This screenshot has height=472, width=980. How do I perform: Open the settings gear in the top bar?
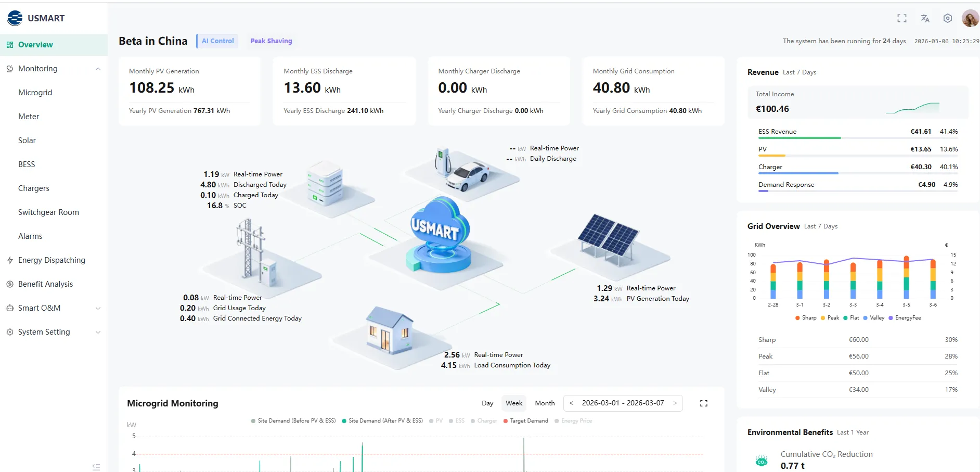coord(947,18)
